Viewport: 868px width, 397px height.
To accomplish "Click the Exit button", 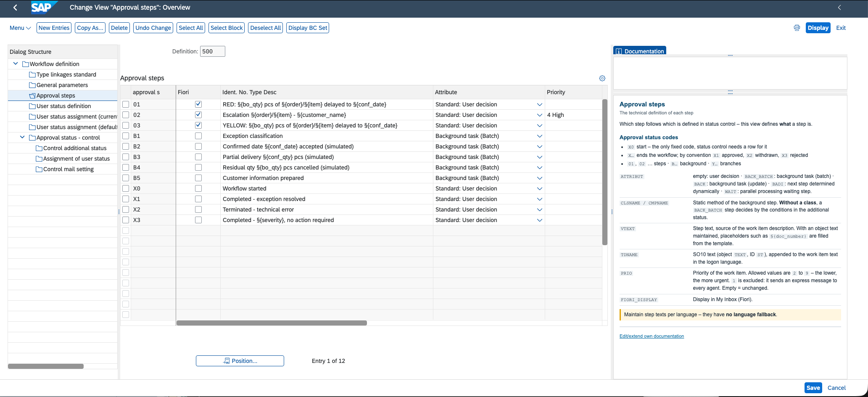I will point(841,28).
